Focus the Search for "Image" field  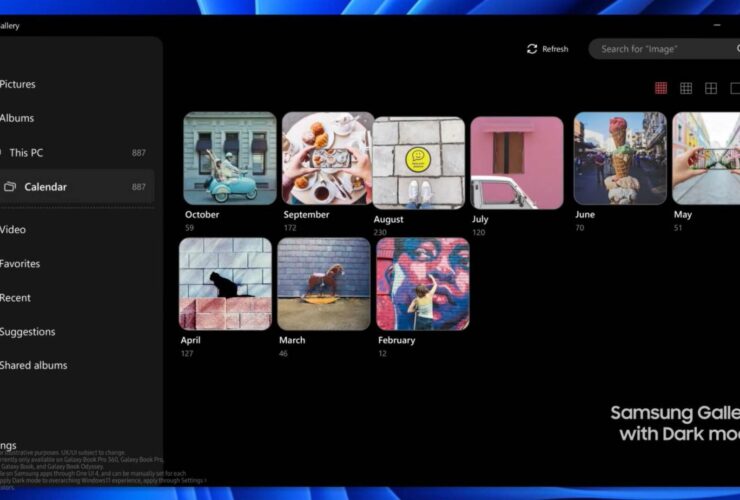point(664,49)
